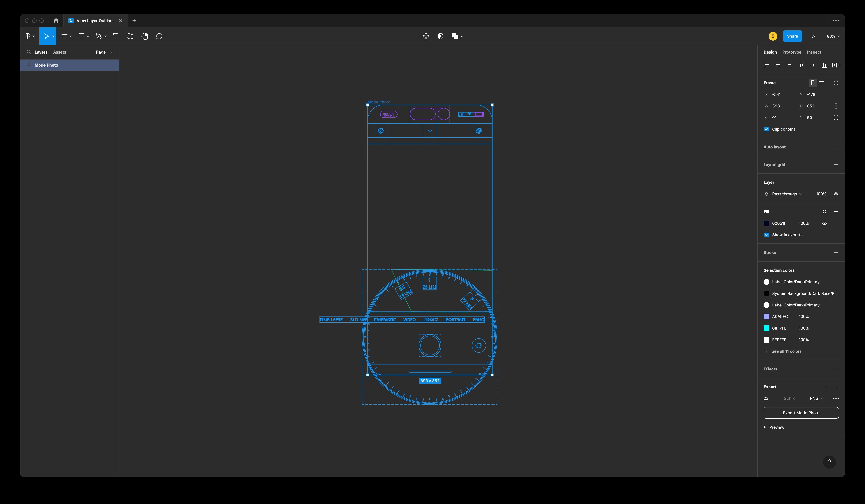Open the Move tool options chevron
865x504 pixels.
pyautogui.click(x=53, y=36)
